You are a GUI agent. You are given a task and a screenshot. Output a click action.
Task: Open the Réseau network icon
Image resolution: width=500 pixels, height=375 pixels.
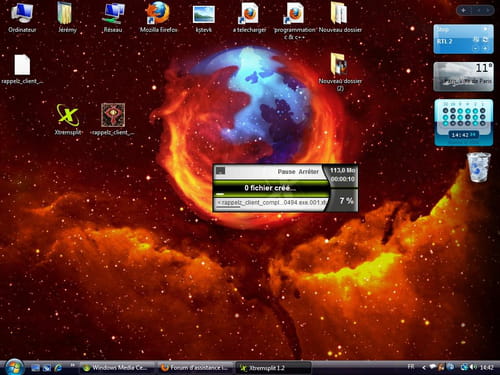[113, 17]
